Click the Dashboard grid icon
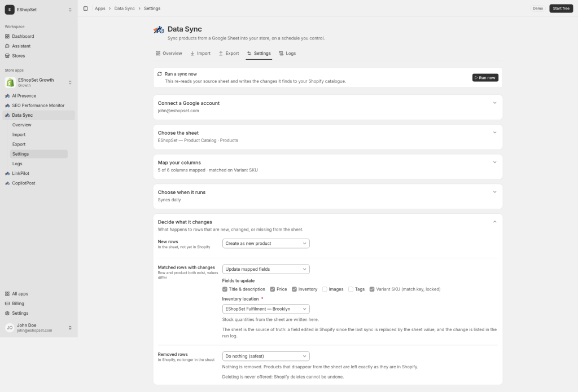 pos(7,37)
